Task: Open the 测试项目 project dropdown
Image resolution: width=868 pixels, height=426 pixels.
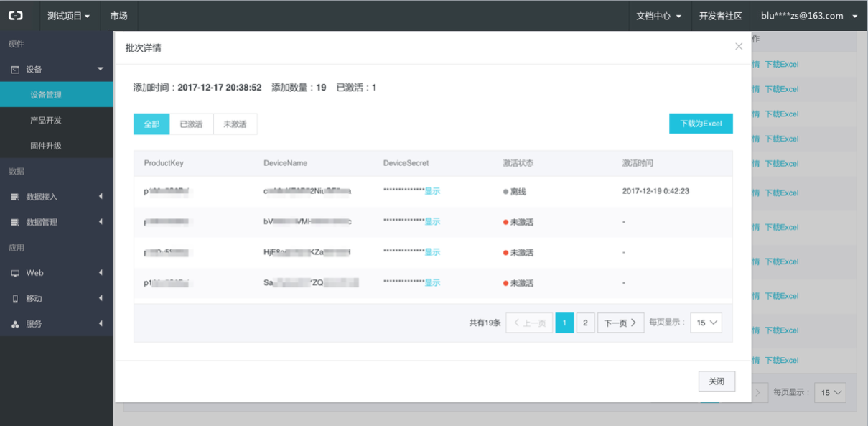Action: click(x=69, y=16)
